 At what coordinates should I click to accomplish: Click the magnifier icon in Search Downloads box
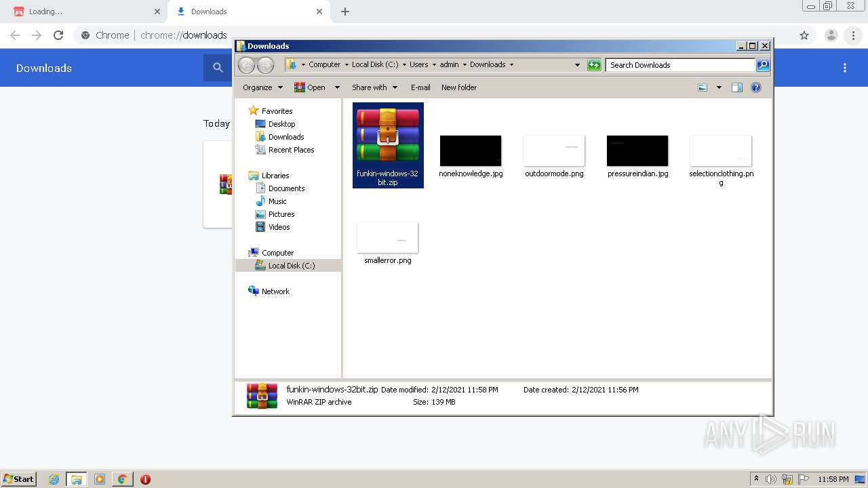click(763, 65)
